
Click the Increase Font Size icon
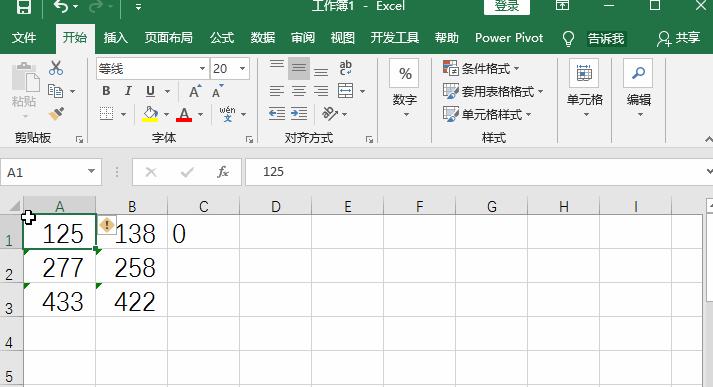195,91
